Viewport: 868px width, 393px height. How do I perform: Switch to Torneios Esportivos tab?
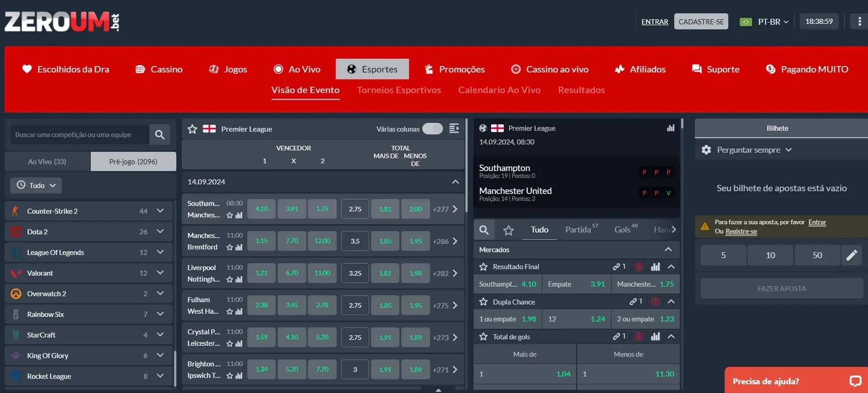pos(399,90)
